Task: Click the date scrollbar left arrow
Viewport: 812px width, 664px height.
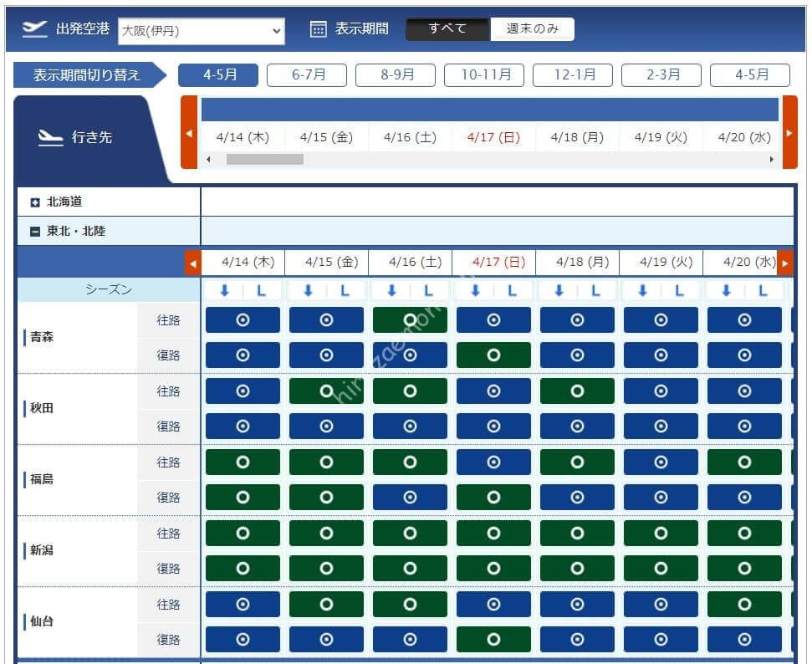Action: pos(208,160)
